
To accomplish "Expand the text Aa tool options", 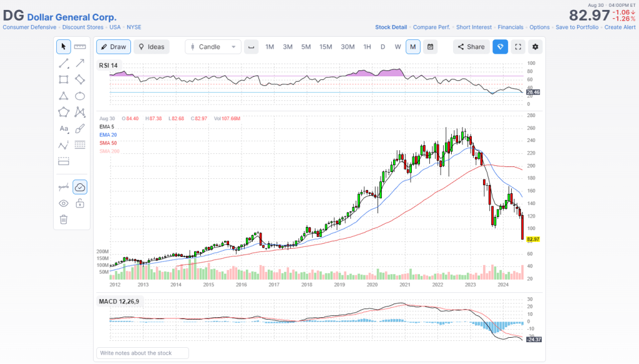I will coord(64,128).
